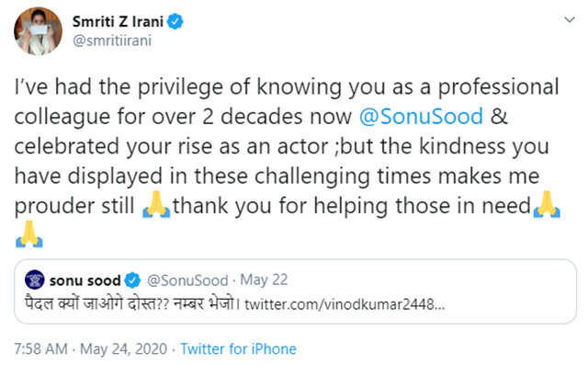Click the main tweet body text
588x365 pixels.
[288, 161]
